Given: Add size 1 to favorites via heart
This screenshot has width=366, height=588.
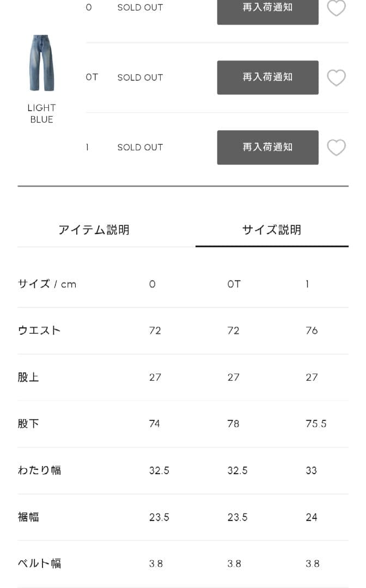Looking at the screenshot, I should click(336, 147).
